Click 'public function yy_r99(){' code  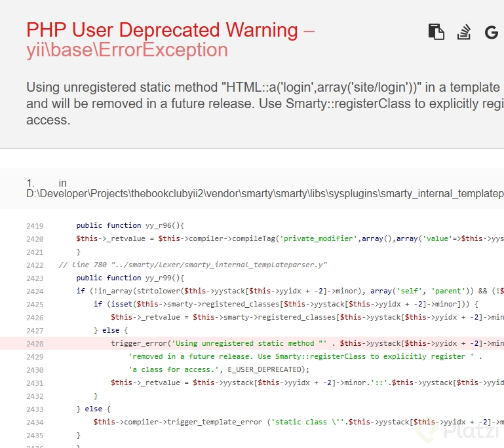pyautogui.click(x=130, y=278)
